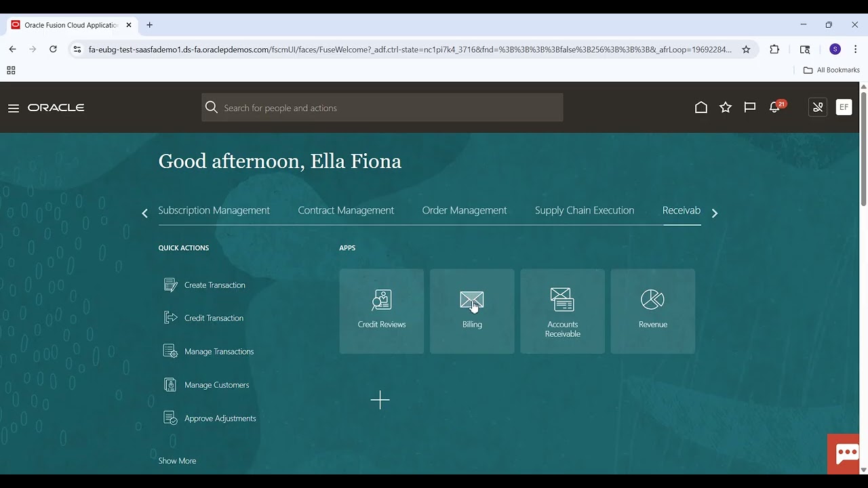Open the Manage Transactions quick action
This screenshot has height=488, width=868.
coord(219,352)
